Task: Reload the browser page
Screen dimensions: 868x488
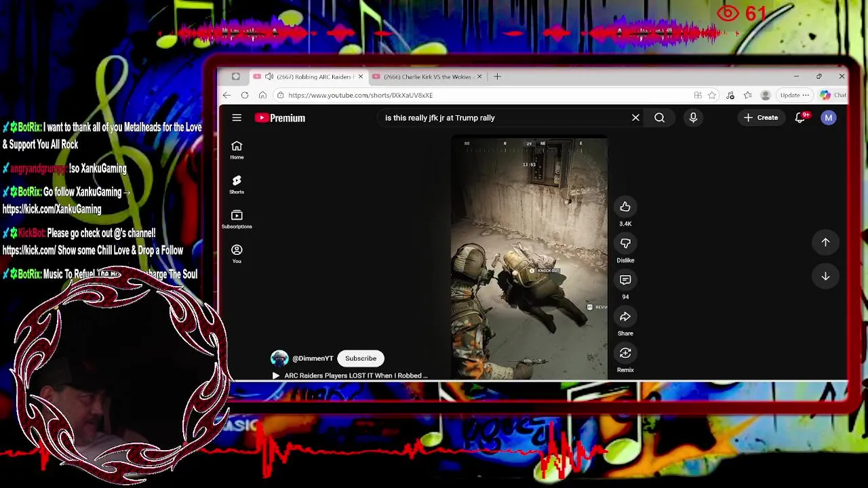Action: pyautogui.click(x=245, y=96)
